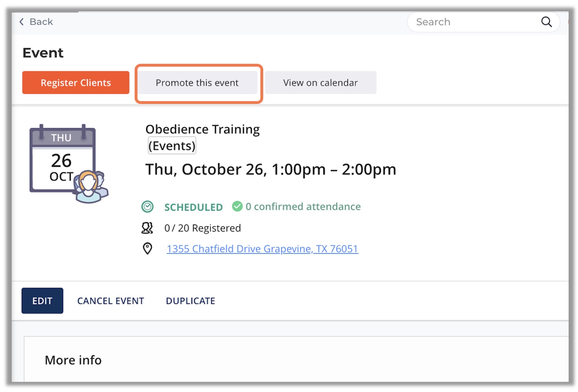Select View on calendar

(x=321, y=83)
